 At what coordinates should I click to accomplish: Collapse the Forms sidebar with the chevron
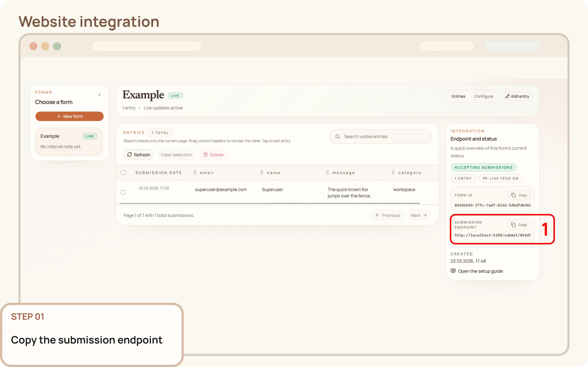point(100,95)
